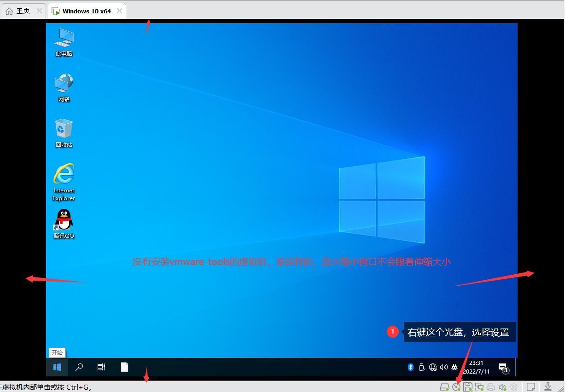This screenshot has height=392, width=565.
Task: Click the network adapter status icon
Action: coord(479,387)
